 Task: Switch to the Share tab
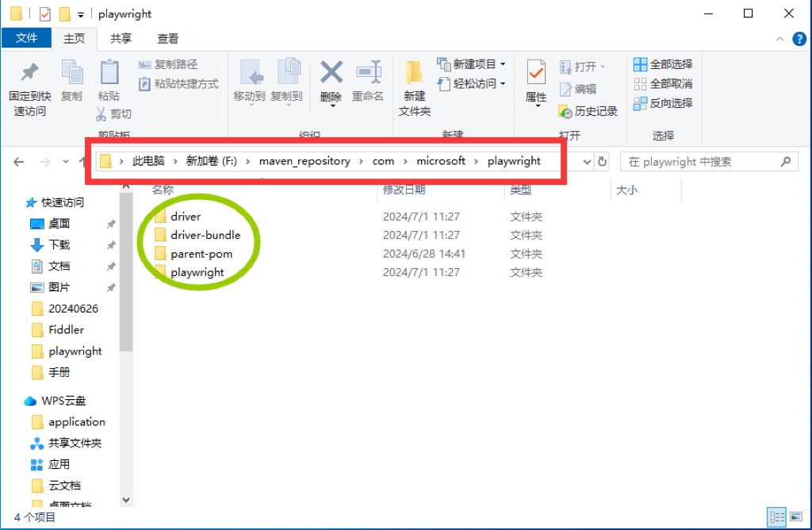point(121,39)
